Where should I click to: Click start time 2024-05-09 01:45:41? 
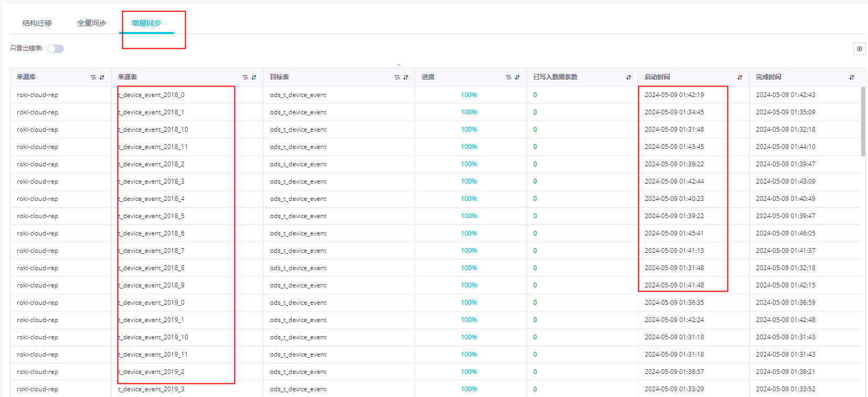pyautogui.click(x=674, y=233)
